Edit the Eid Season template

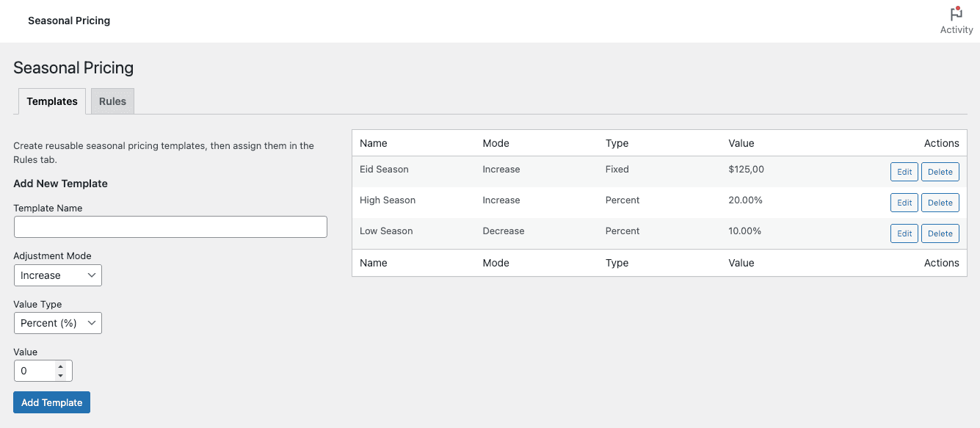coord(904,172)
